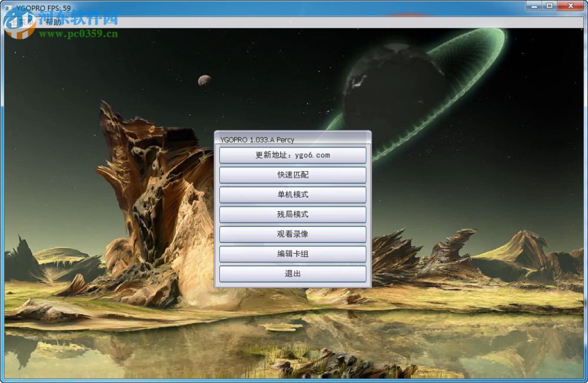The width and height of the screenshot is (588, 383).
Task: Click the YGOPRO window icon in title bar
Action: [8, 8]
